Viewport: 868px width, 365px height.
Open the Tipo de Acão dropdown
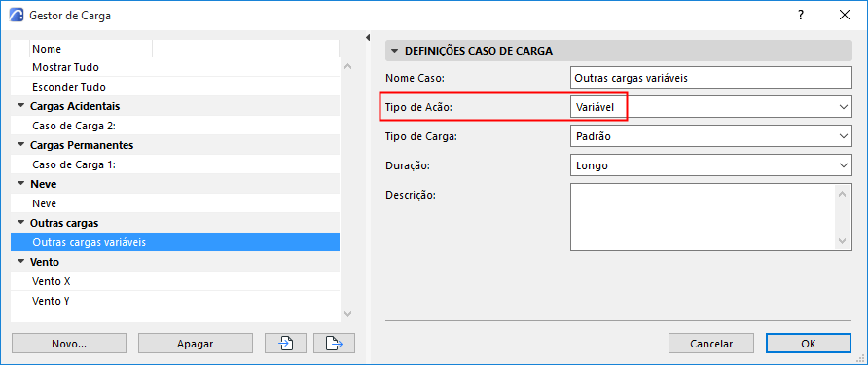click(710, 107)
